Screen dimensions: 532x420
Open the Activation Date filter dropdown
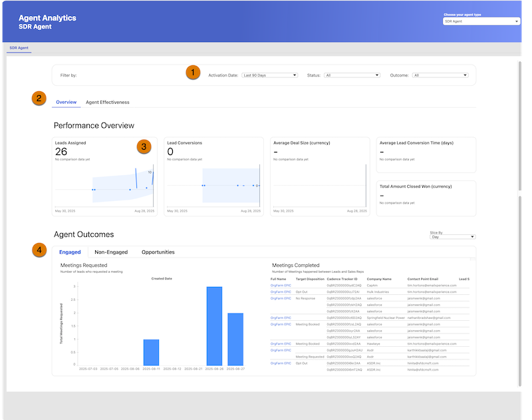270,75
